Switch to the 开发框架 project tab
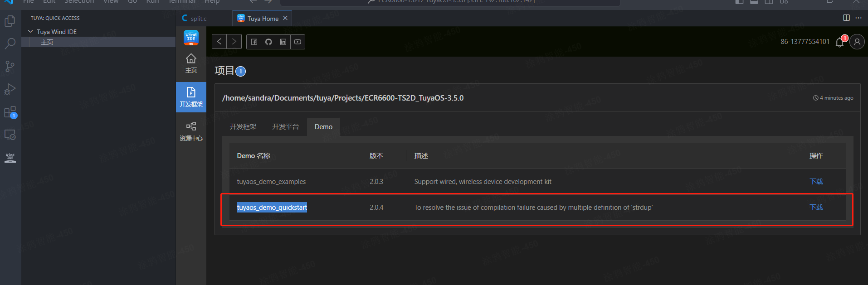The height and width of the screenshot is (285, 868). 243,126
